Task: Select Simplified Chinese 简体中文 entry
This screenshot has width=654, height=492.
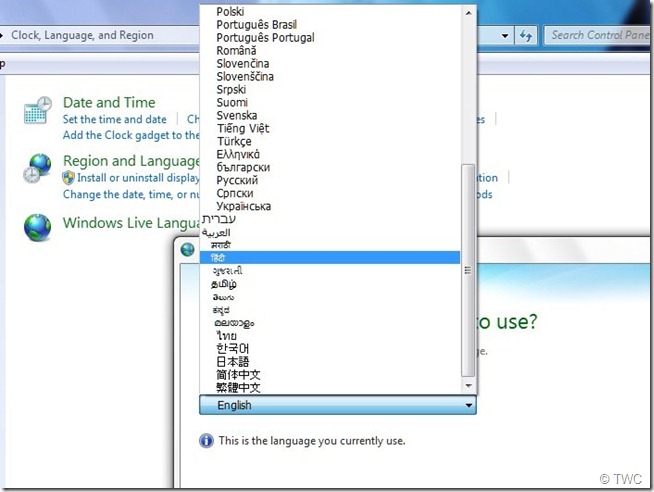Action: [331, 374]
